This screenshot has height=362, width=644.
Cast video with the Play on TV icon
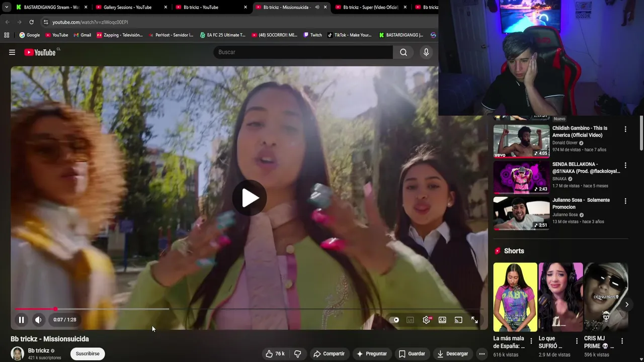[x=458, y=320]
